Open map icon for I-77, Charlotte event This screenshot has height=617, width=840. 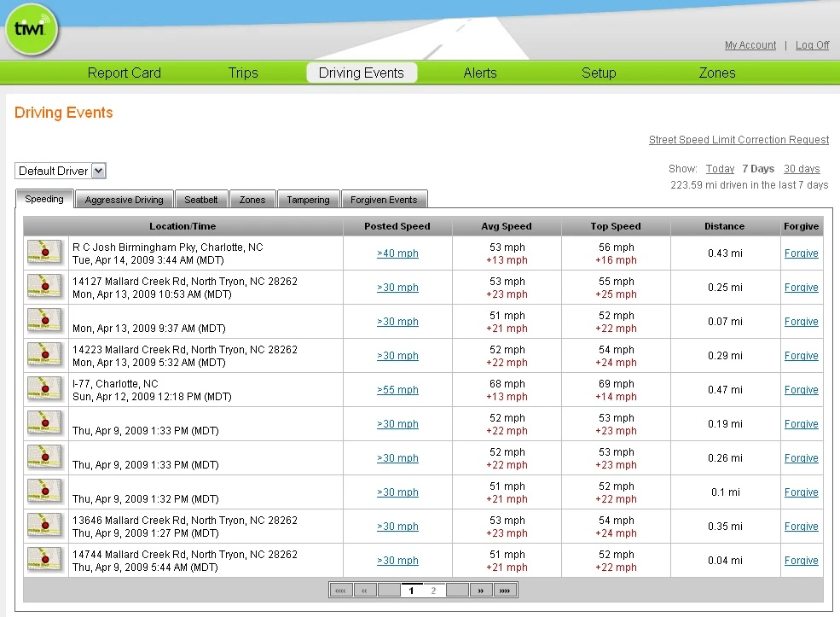[45, 389]
